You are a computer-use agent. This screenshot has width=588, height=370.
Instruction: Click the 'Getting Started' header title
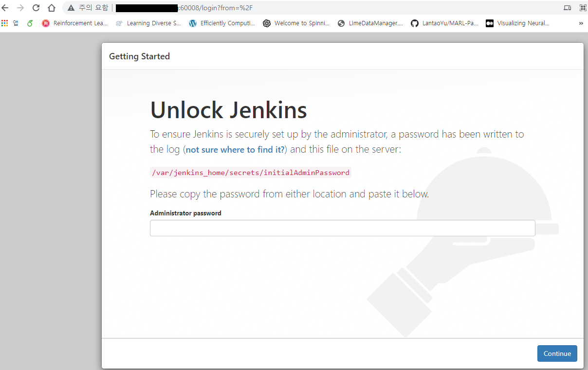click(x=139, y=56)
